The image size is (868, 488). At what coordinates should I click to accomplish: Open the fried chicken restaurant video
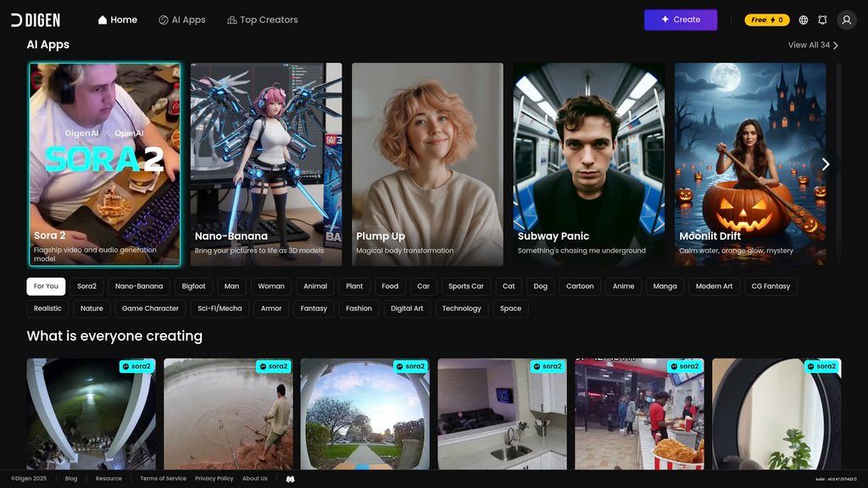[639, 413]
